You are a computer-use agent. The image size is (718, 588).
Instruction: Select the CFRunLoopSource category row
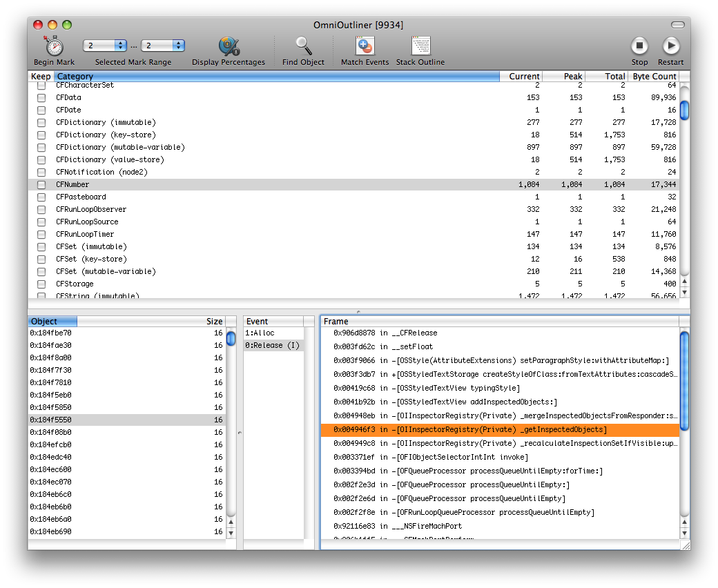pos(353,222)
